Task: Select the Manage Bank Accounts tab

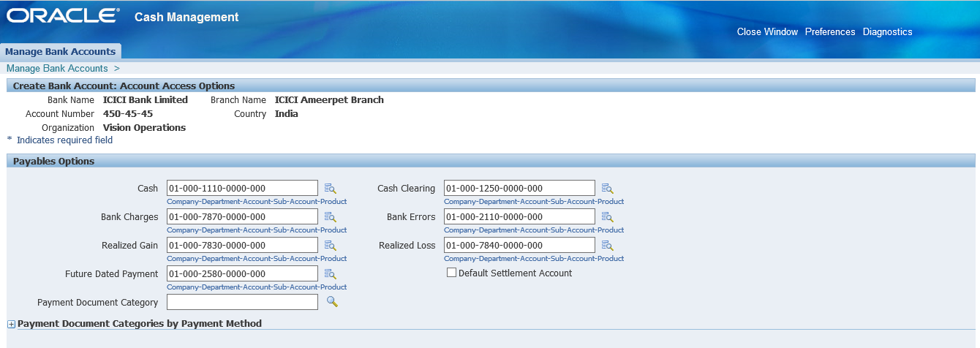Action: click(61, 52)
